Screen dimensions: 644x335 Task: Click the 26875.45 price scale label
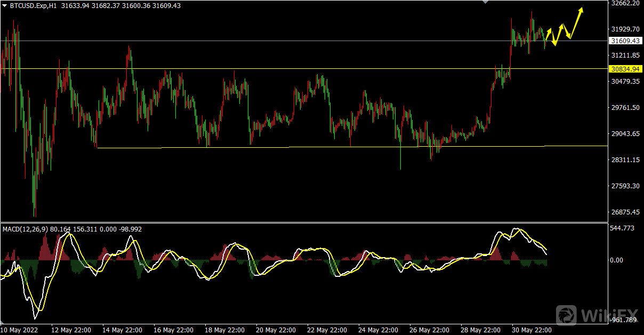[626, 212]
